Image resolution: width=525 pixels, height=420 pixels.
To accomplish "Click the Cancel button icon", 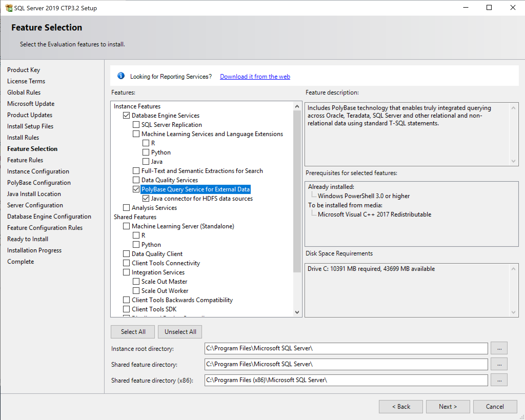I will (494, 406).
